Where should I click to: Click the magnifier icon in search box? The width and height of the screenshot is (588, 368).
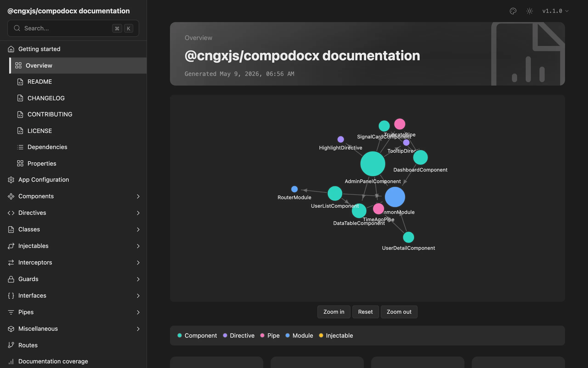click(17, 28)
